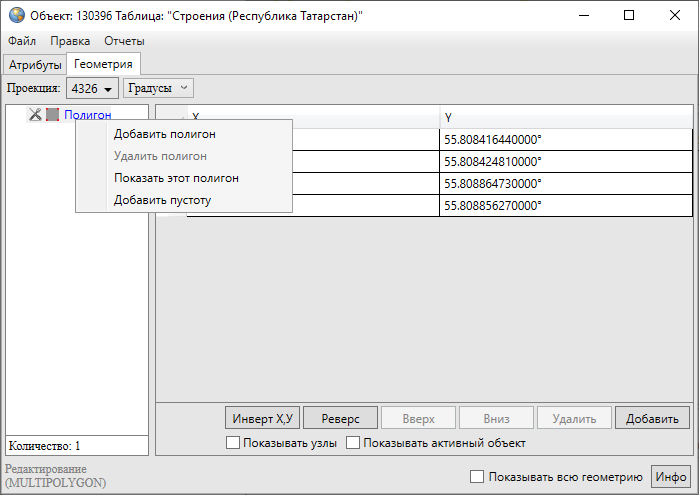The width and height of the screenshot is (699, 495).
Task: Select Показать этот полигон menu entry
Action: [x=176, y=178]
